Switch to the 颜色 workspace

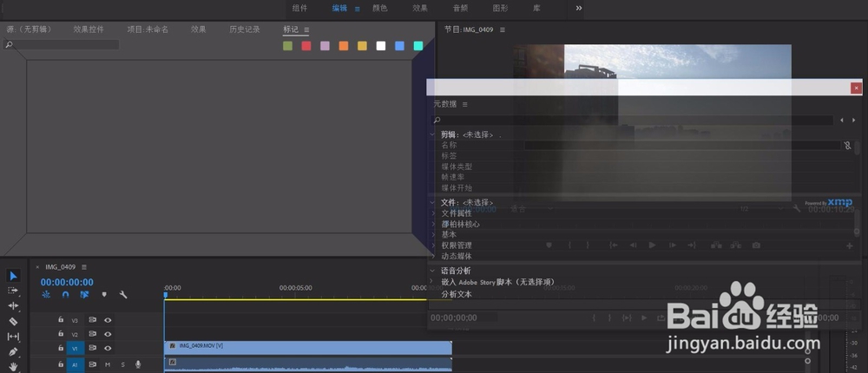click(x=380, y=9)
